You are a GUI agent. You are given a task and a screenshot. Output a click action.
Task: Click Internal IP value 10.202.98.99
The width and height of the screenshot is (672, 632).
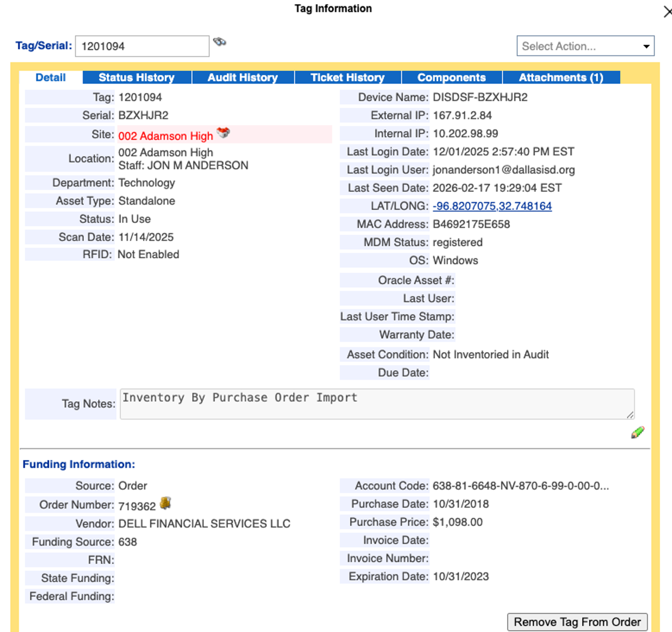point(465,133)
